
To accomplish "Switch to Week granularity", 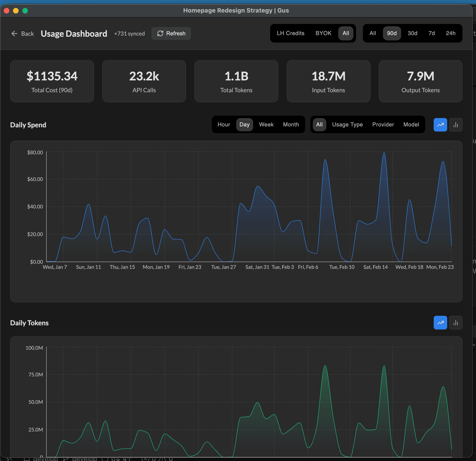I will tap(266, 125).
